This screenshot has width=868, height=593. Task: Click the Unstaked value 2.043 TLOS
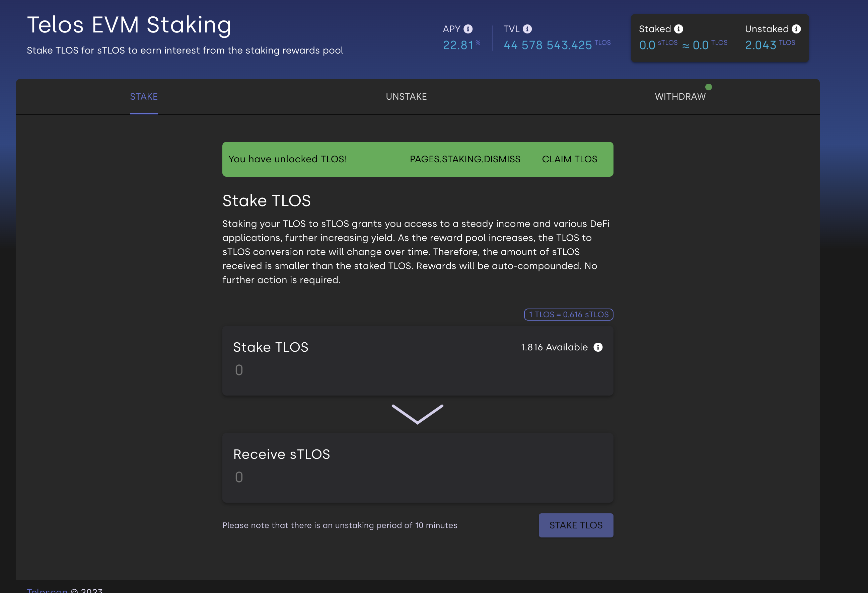(770, 45)
